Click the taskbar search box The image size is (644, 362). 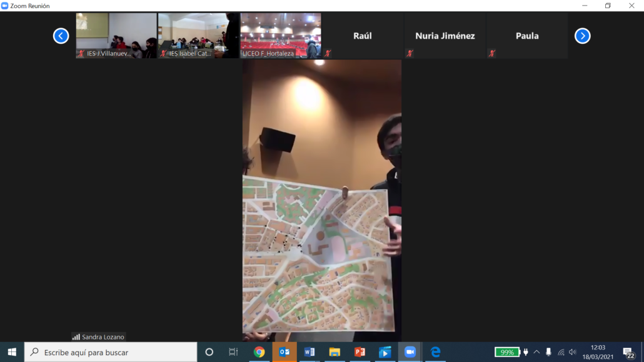[x=111, y=352]
